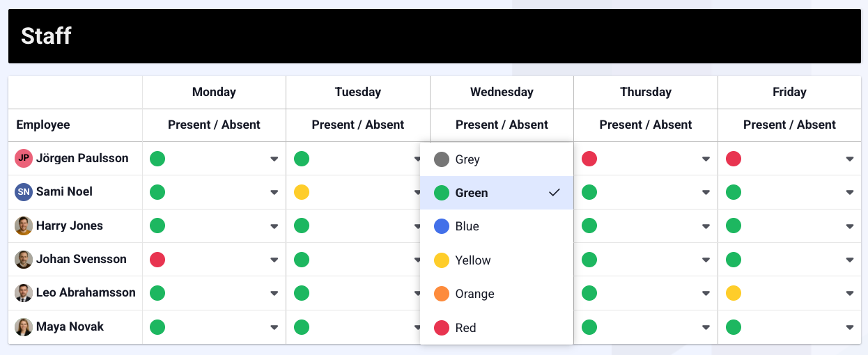Image resolution: width=868 pixels, height=355 pixels.
Task: Choose the Red status option
Action: pos(465,328)
